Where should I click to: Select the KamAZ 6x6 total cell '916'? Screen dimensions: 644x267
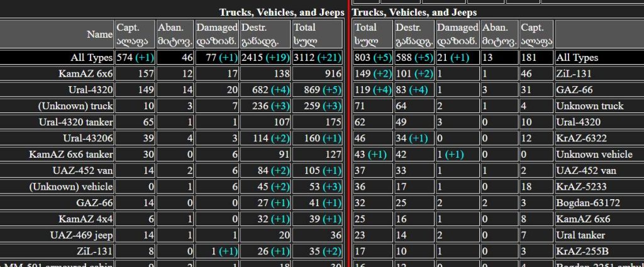[x=318, y=74]
